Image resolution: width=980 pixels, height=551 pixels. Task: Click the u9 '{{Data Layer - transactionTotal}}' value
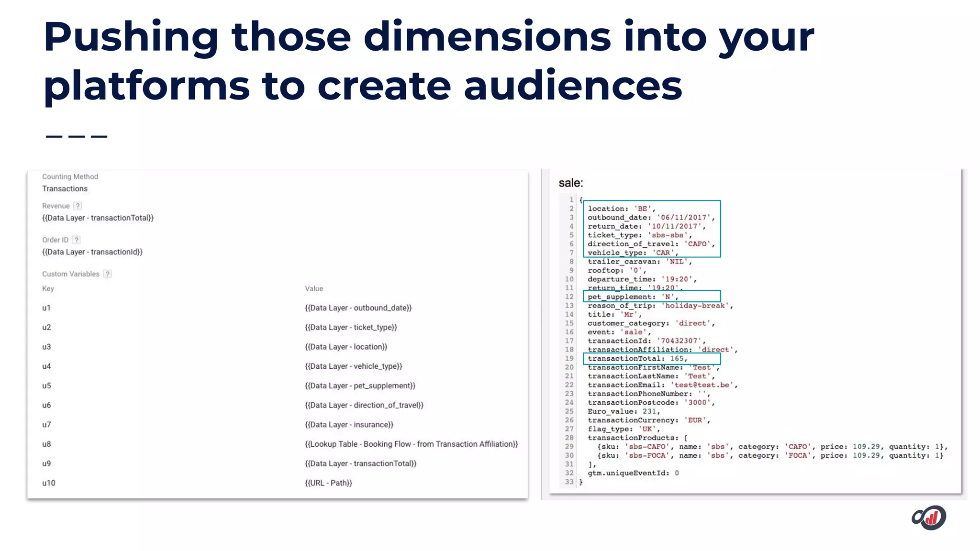click(361, 464)
